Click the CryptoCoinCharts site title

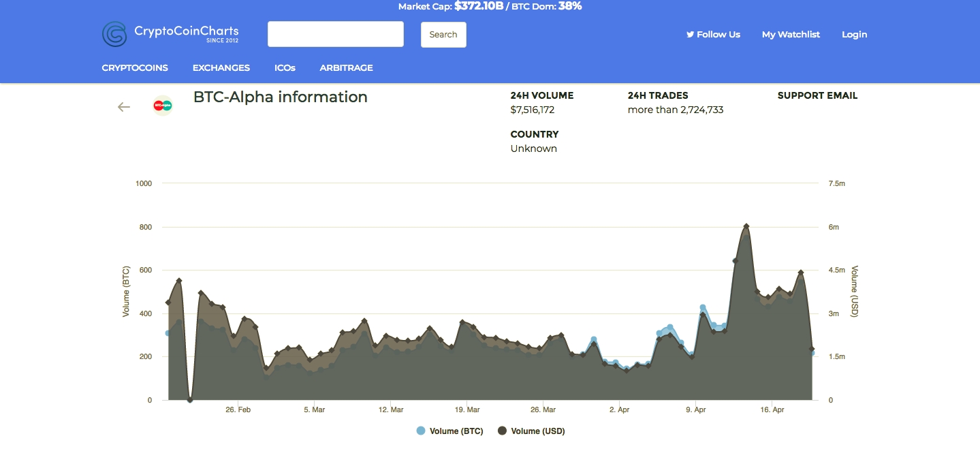pyautogui.click(x=187, y=31)
